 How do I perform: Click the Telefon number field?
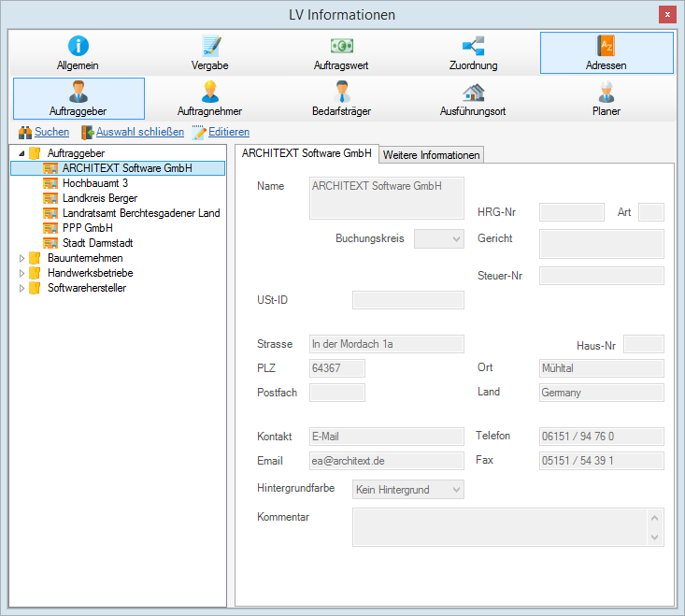click(x=602, y=437)
